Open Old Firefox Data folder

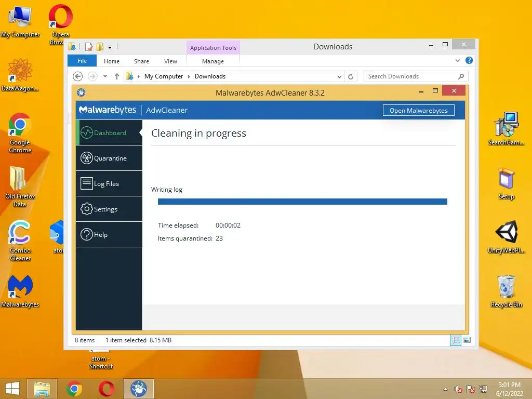(20, 187)
